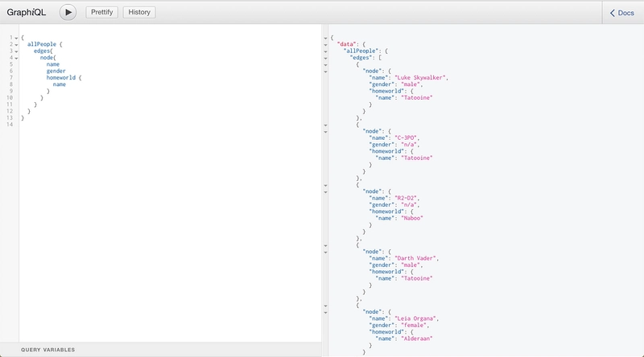
Task: Click "n/a" gender value for R2-D2
Action: pos(409,205)
